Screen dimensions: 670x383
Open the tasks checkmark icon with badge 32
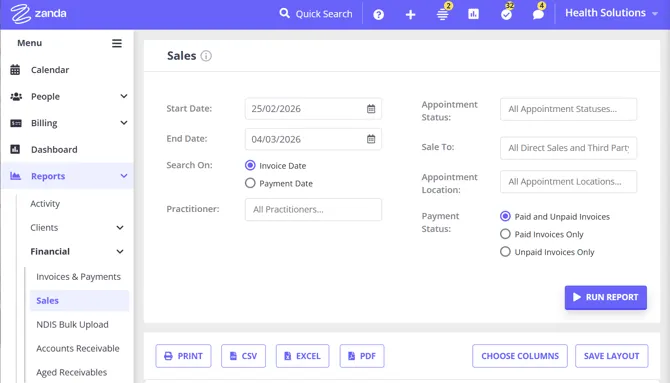coord(506,15)
